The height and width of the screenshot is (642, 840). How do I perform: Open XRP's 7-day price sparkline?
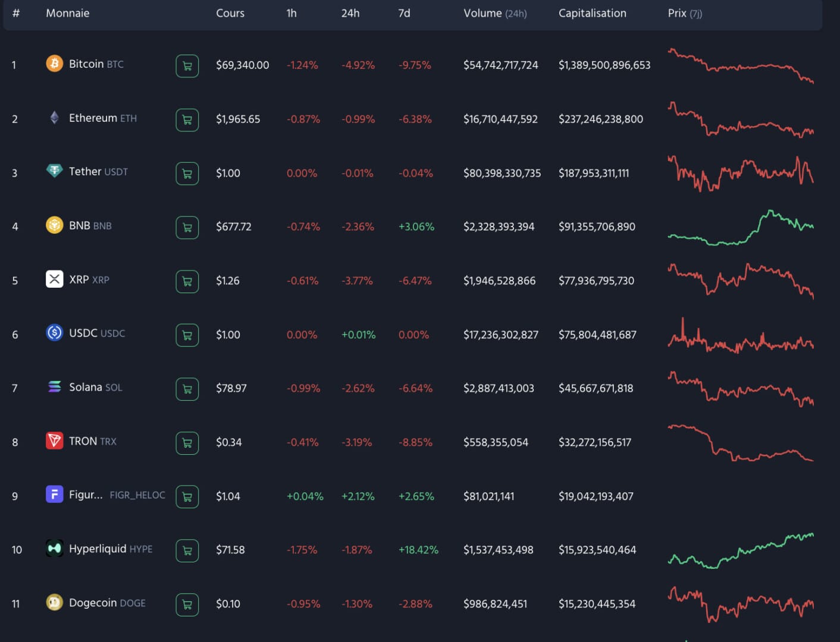click(741, 280)
